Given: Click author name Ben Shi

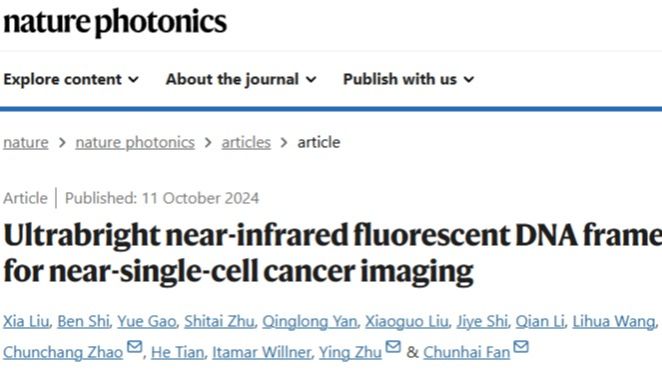Looking at the screenshot, I should click(83, 321).
